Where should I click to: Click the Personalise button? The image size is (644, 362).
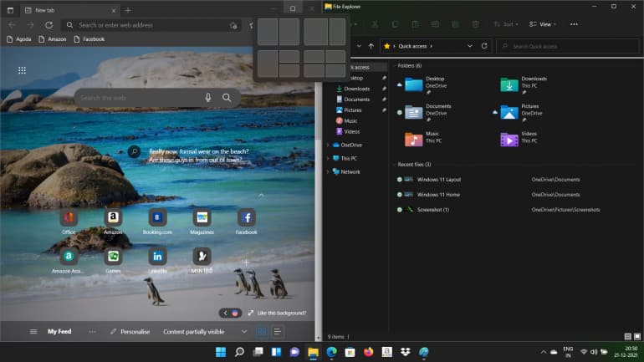(130, 331)
